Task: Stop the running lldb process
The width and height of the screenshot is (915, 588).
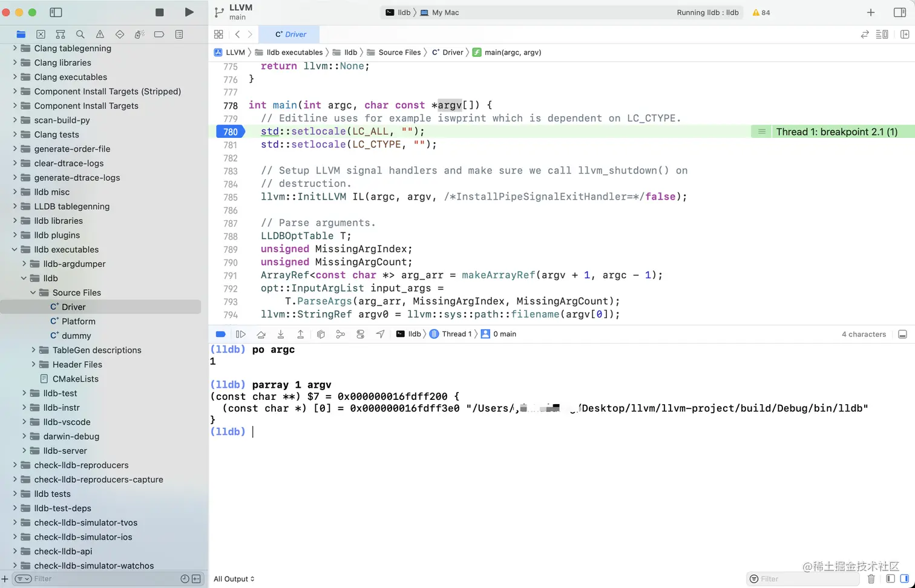Action: (x=160, y=12)
